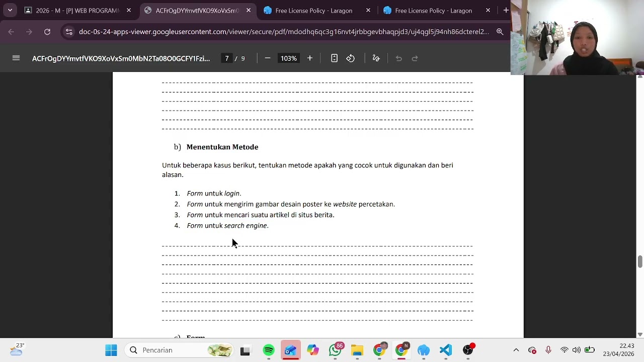
Task: Click the line "Form untuk search engine."
Action: 227,226
